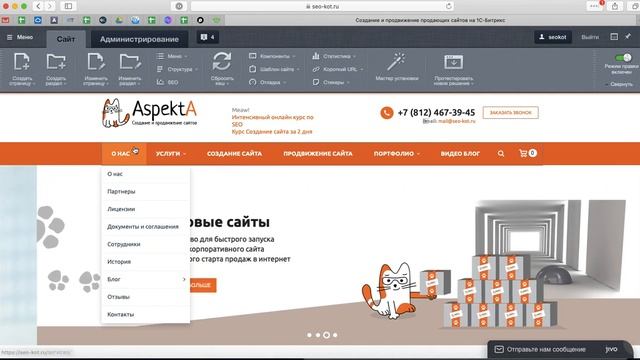Expand Отладка dropdown
This screenshot has height=360, width=640.
coord(268,82)
